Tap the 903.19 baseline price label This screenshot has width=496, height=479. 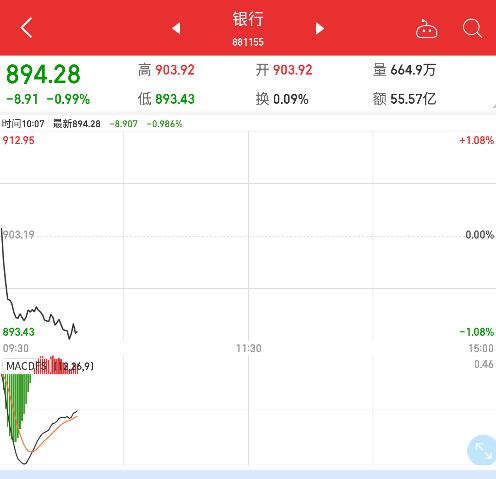(18, 235)
